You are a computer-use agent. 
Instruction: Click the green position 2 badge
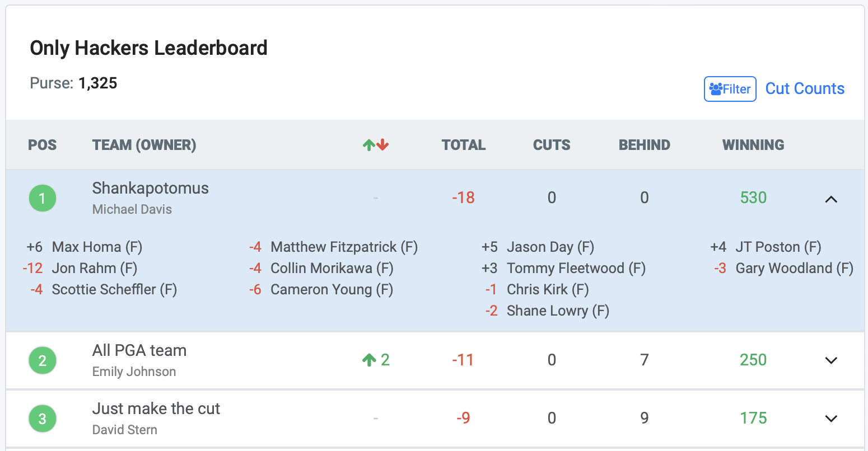coord(43,361)
